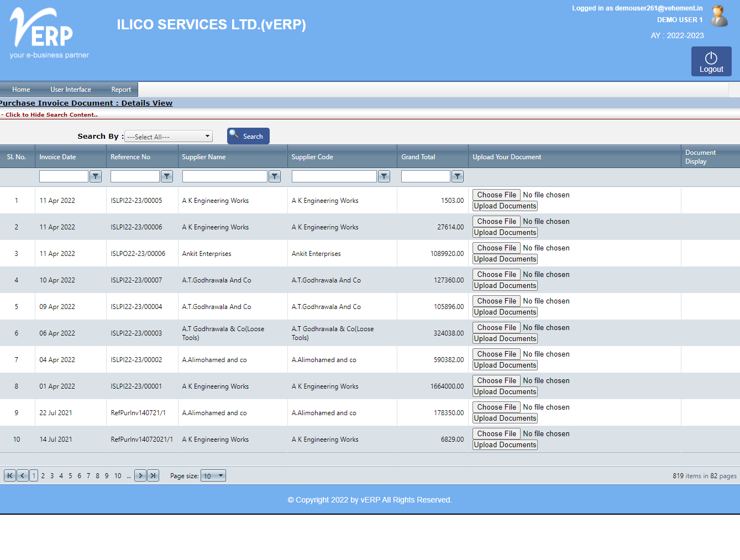Viewport: 740px width, 560px height.
Task: Click the Supplier Name filter input field
Action: 225,176
